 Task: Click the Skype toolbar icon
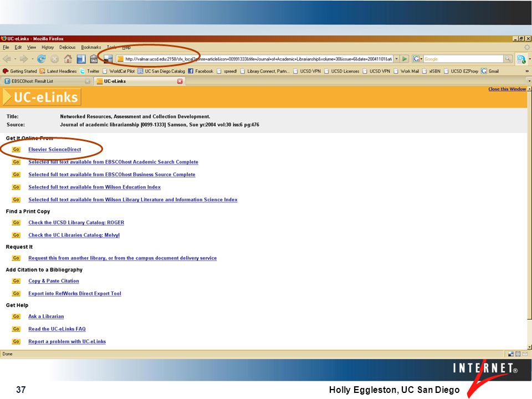click(x=521, y=59)
